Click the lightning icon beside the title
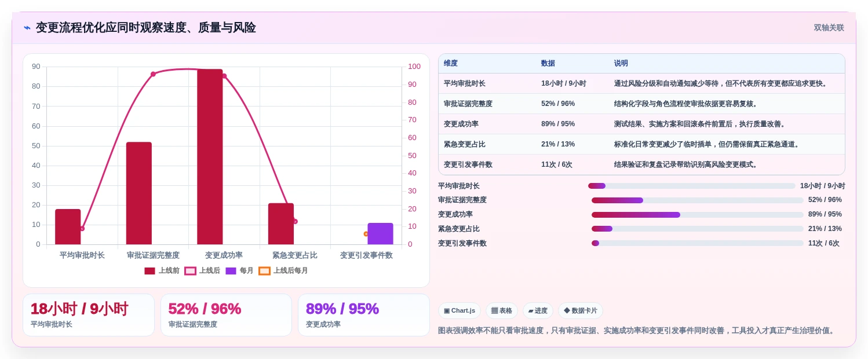The width and height of the screenshot is (868, 359). pos(27,28)
